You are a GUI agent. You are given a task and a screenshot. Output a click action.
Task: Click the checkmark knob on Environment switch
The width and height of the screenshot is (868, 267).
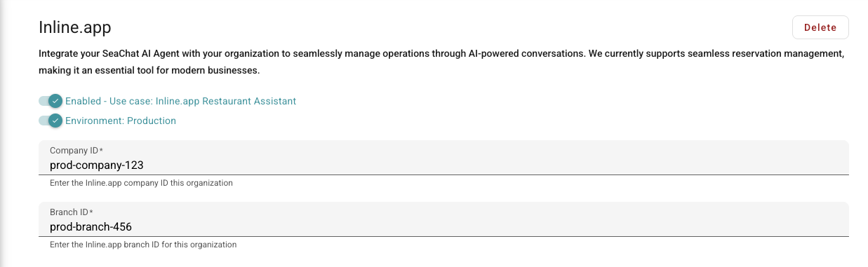[x=56, y=121]
